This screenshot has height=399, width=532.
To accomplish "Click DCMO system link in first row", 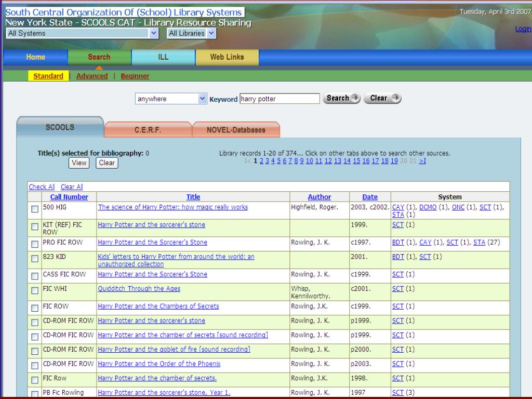I will [428, 207].
